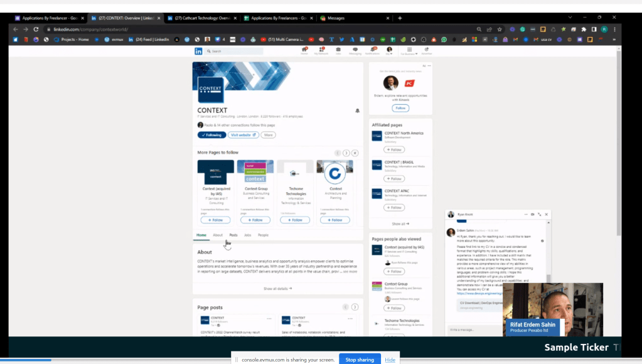Go to previous Page posts
642x364 pixels.
click(x=346, y=307)
